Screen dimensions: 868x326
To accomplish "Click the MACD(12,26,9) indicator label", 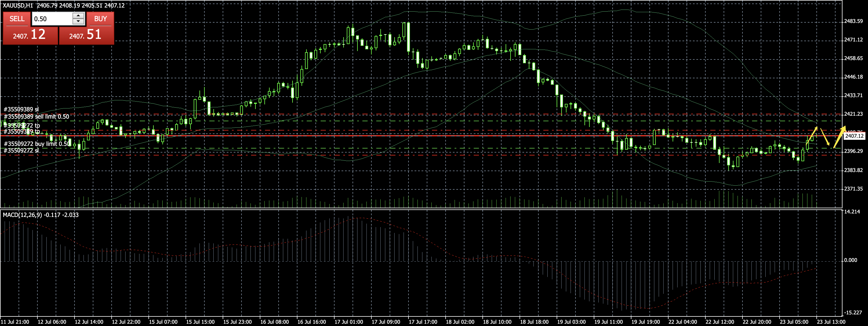I will click(40, 215).
